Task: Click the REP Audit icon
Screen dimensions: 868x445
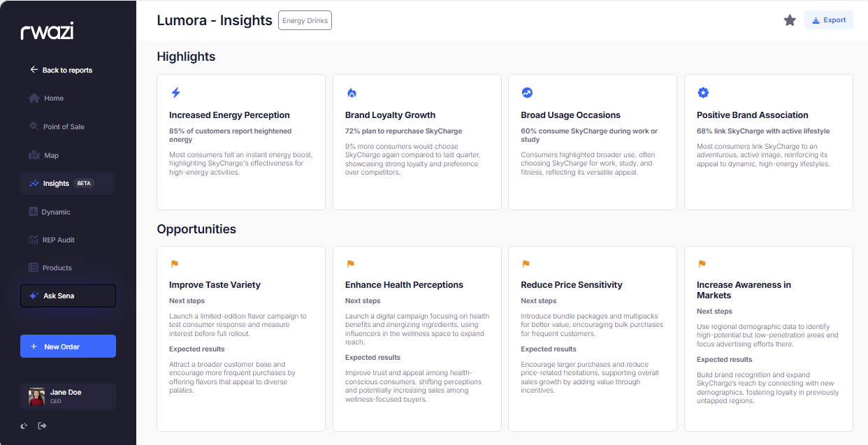Action: [34, 240]
